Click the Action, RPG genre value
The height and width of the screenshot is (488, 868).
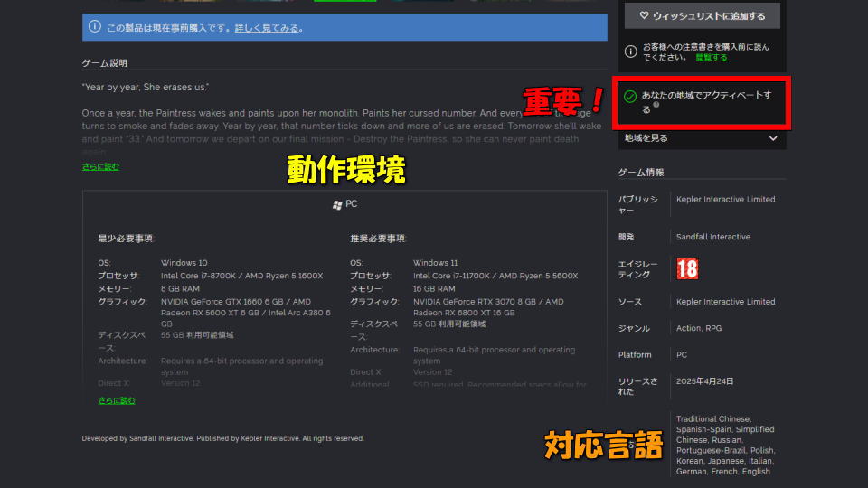698,328
